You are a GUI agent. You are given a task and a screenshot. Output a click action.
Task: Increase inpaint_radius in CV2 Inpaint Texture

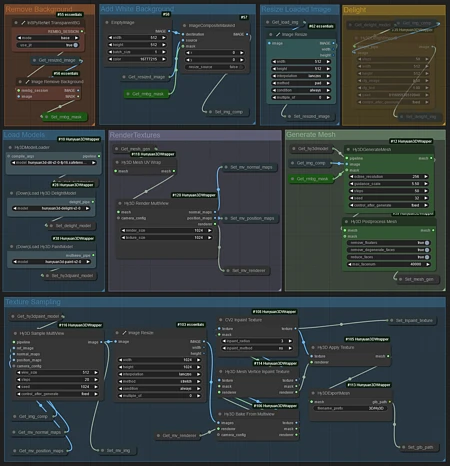(290, 341)
